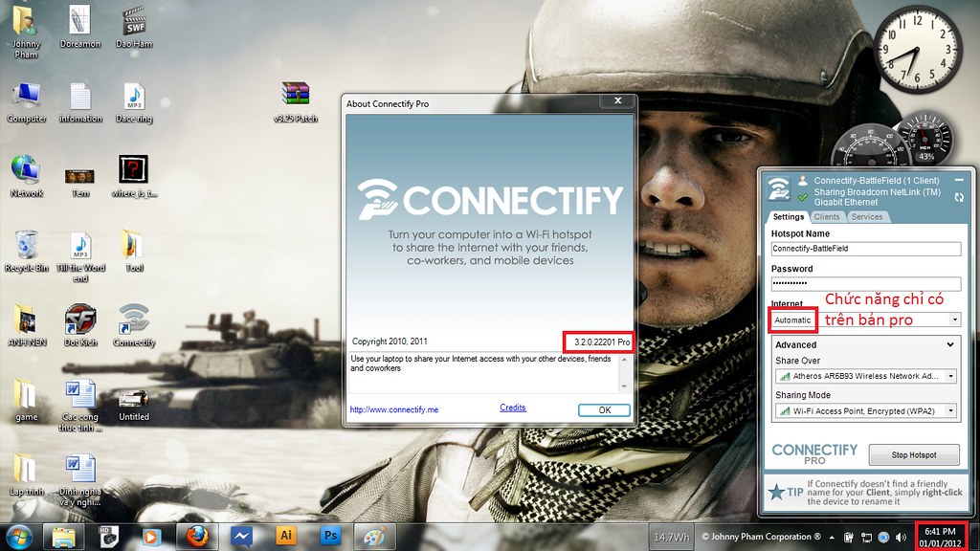Switch to the Services tab
Screen dimensions: 980x551
(867, 217)
